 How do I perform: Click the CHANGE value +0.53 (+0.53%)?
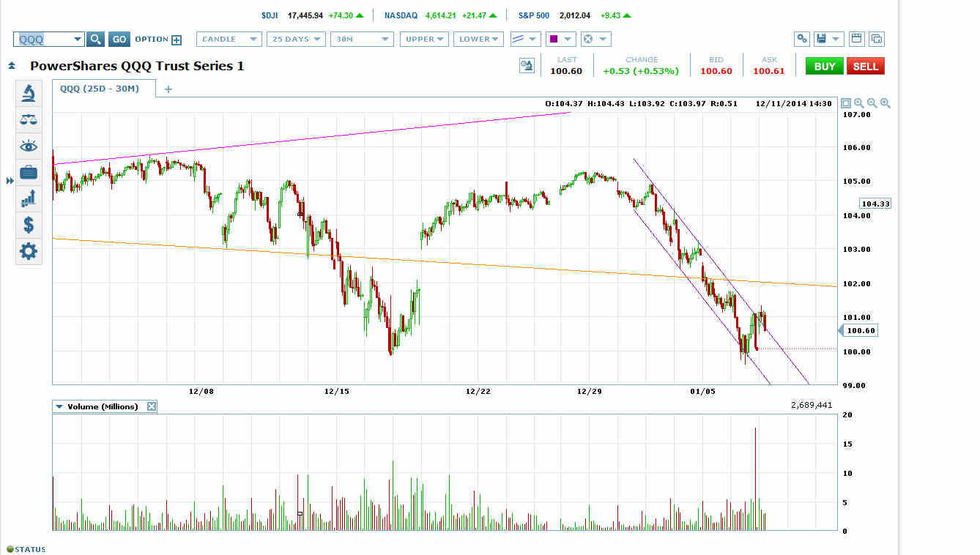pos(641,71)
